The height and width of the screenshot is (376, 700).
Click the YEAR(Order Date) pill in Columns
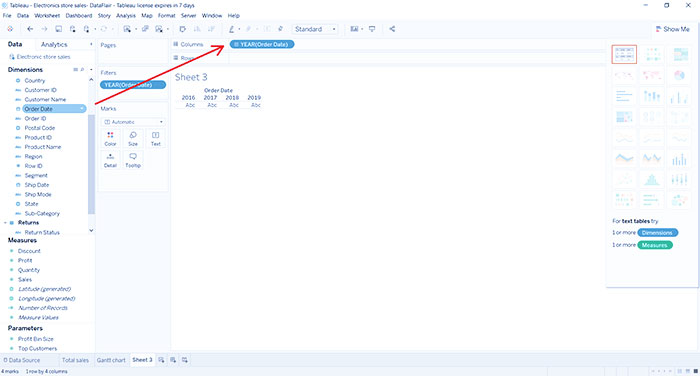(x=262, y=44)
